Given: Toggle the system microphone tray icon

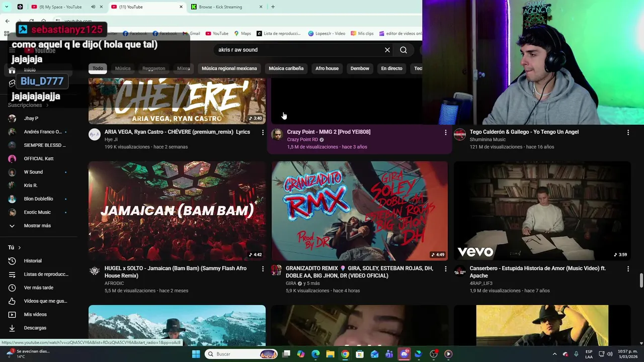Looking at the screenshot, I should click(x=576, y=354).
